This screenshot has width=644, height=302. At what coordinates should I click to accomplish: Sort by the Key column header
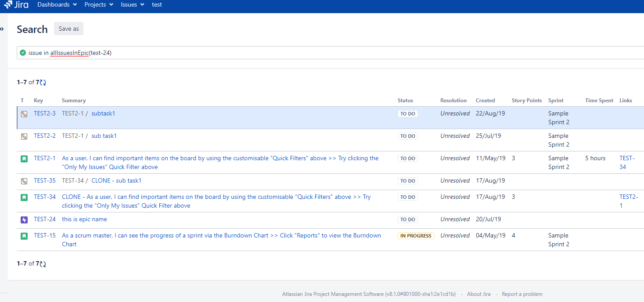[39, 101]
